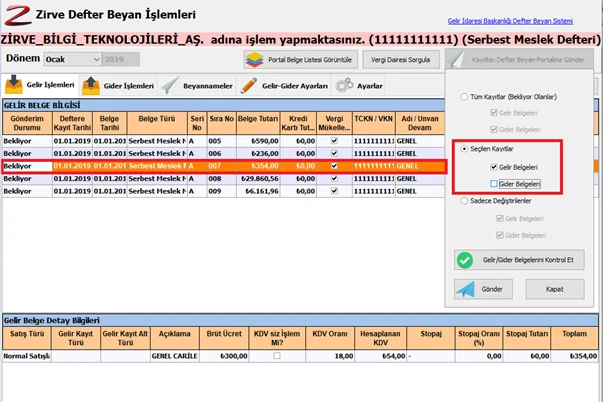Click the Gelir Kayıt Alt Türü column header
Screen dimensions: 603x402
click(x=125, y=338)
